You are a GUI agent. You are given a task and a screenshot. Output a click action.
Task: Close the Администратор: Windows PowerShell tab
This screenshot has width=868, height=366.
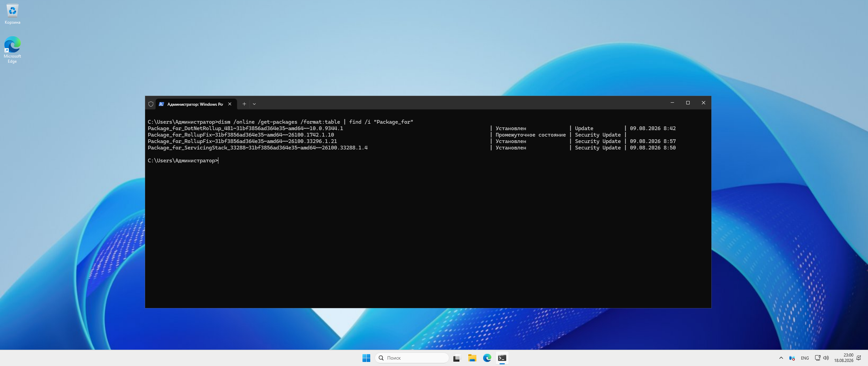click(x=230, y=104)
